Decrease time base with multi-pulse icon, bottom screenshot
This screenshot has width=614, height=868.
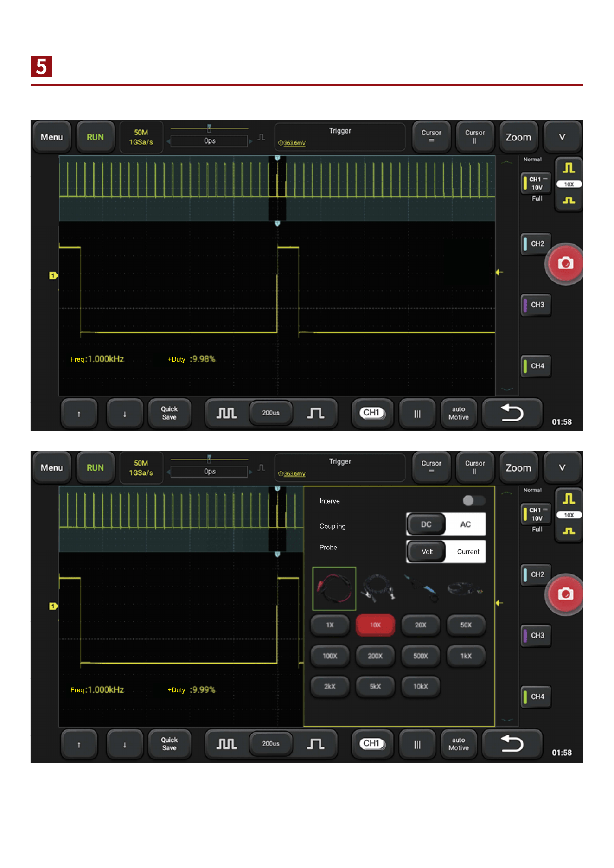pyautogui.click(x=227, y=744)
